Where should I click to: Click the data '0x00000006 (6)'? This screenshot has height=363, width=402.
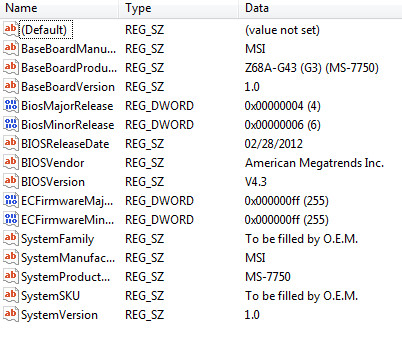coord(283,125)
